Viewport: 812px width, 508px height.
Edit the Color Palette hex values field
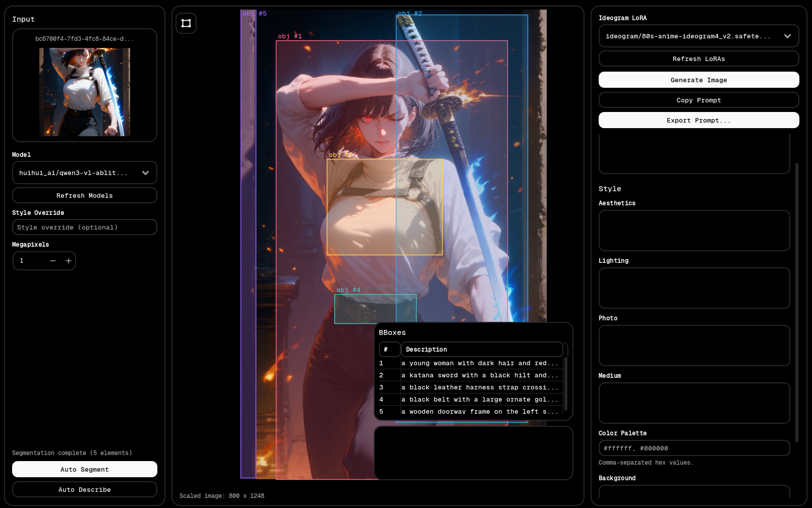point(694,448)
